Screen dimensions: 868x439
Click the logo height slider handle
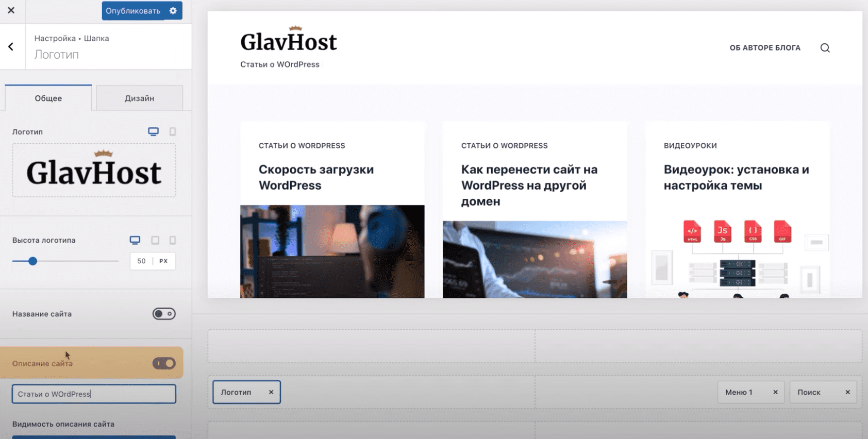click(32, 261)
